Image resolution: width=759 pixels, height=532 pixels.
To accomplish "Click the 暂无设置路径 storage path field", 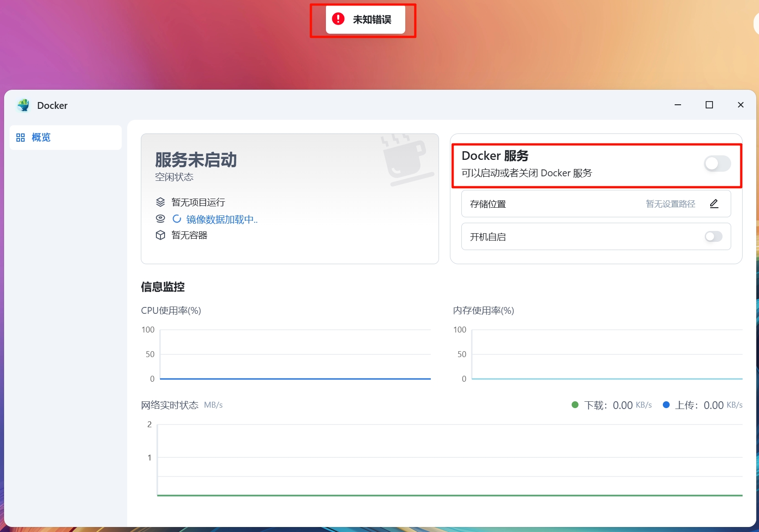I will click(x=670, y=204).
